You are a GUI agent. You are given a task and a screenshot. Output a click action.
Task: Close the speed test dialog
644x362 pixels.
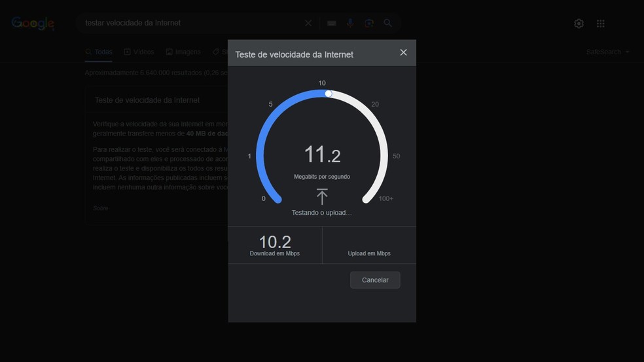point(403,52)
